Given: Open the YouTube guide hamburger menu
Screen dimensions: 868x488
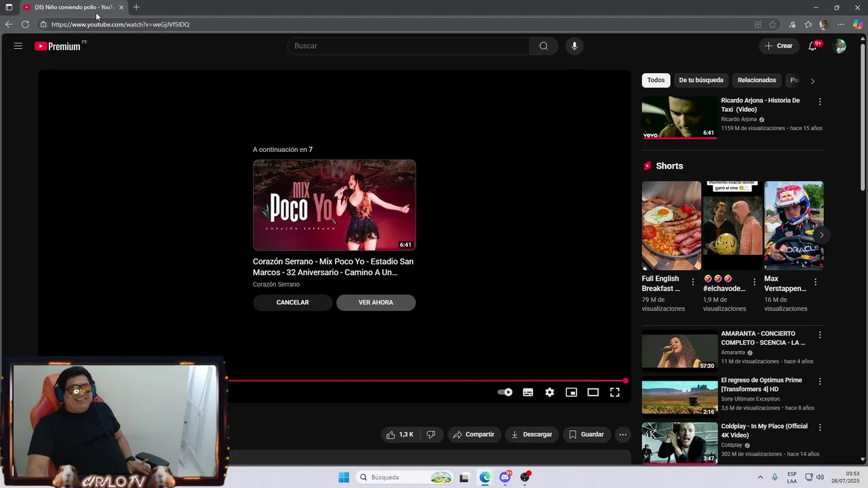Looking at the screenshot, I should tap(18, 46).
